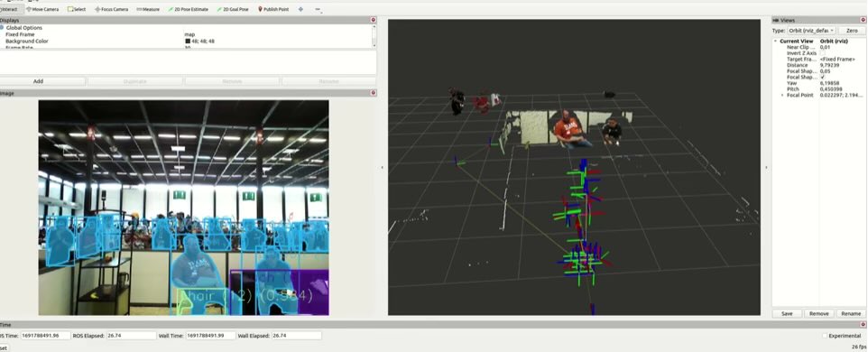The image size is (868, 352).
Task: Close the Image panel
Action: tap(374, 93)
